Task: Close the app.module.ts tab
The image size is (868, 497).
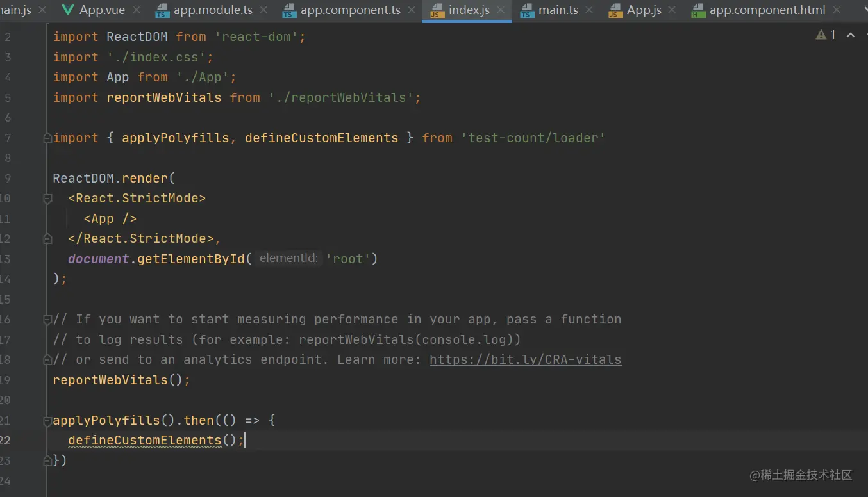Action: [264, 10]
